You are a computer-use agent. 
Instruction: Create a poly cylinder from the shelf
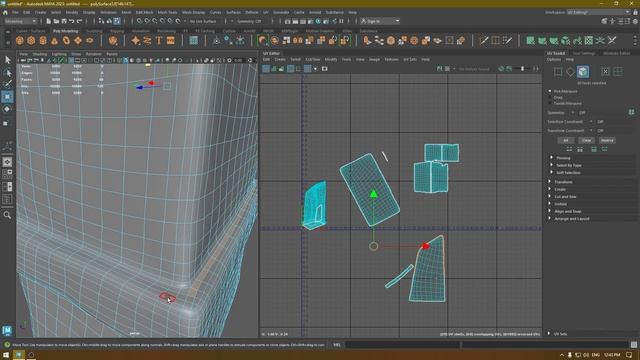pyautogui.click(x=43, y=40)
